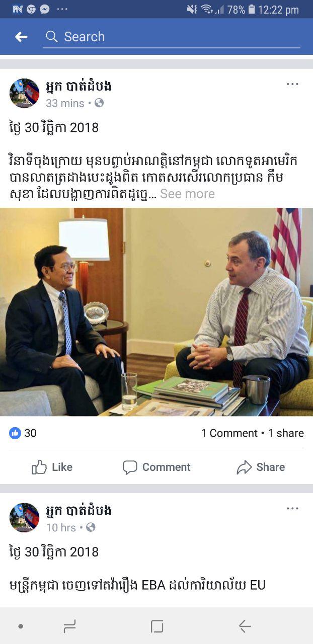Click the public globe icon beside 33 mins
Image resolution: width=313 pixels, height=644 pixels.
pyautogui.click(x=99, y=103)
